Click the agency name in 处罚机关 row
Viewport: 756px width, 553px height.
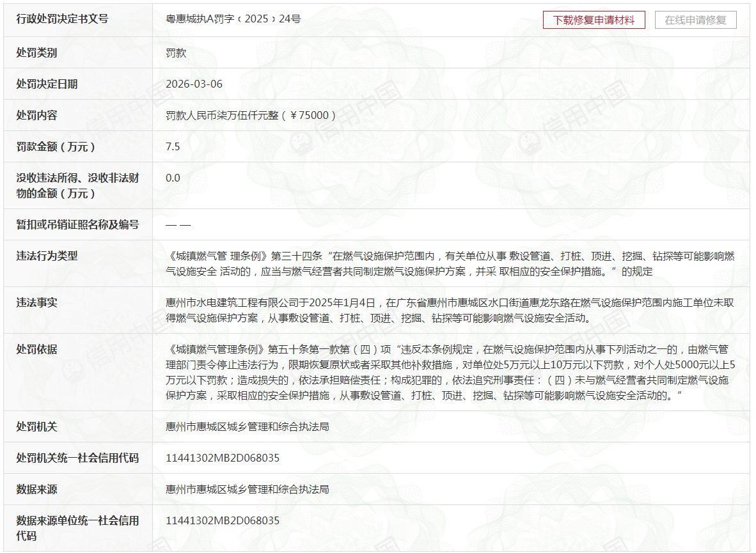click(247, 426)
